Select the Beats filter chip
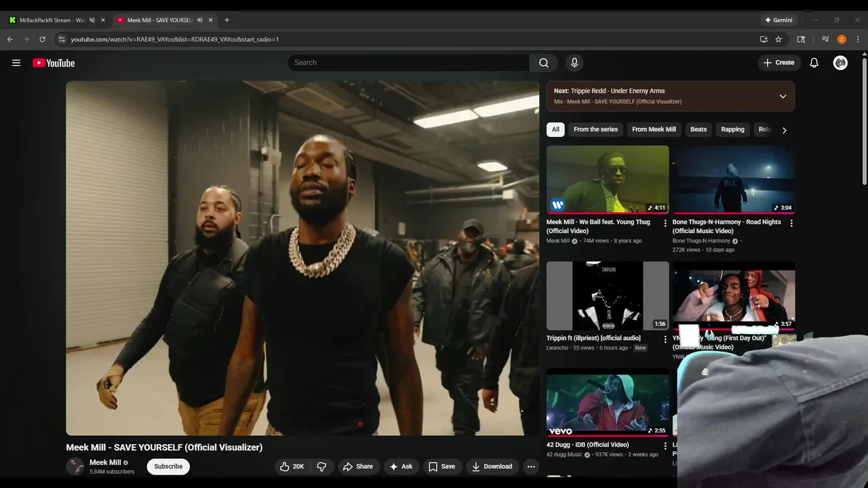Viewport: 868px width, 488px height. [698, 129]
